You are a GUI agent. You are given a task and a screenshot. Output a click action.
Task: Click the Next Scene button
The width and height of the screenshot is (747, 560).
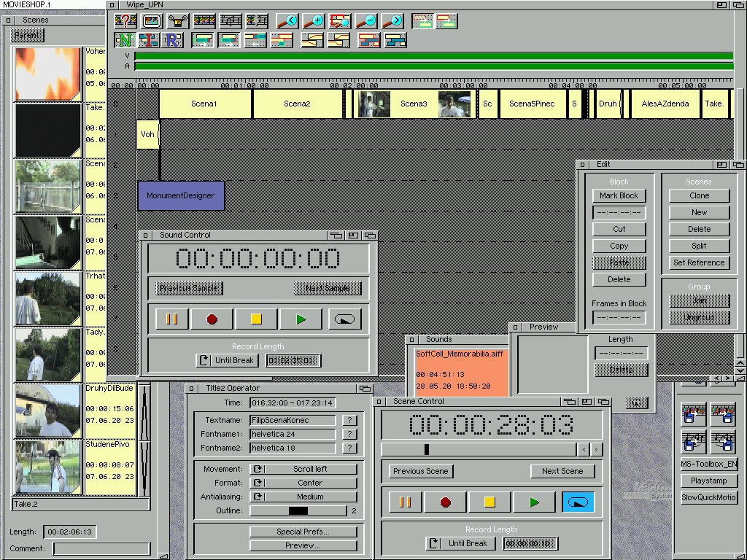point(562,471)
